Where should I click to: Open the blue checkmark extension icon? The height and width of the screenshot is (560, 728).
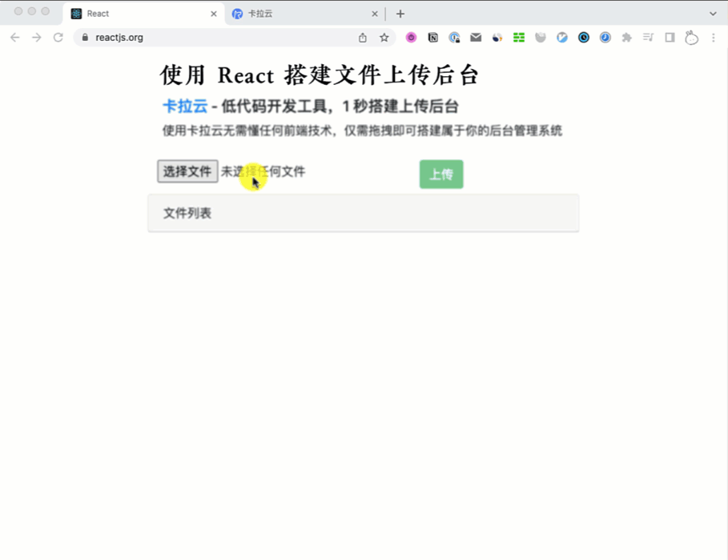click(x=562, y=38)
